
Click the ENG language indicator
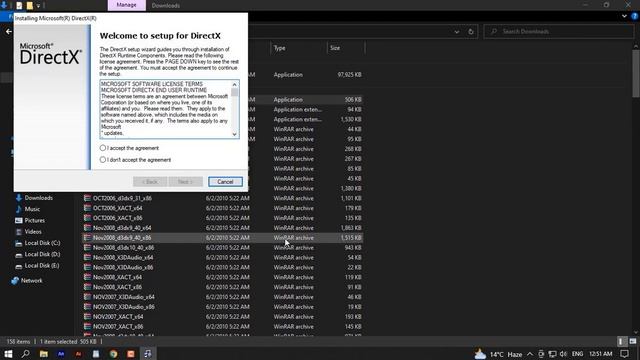(577, 354)
